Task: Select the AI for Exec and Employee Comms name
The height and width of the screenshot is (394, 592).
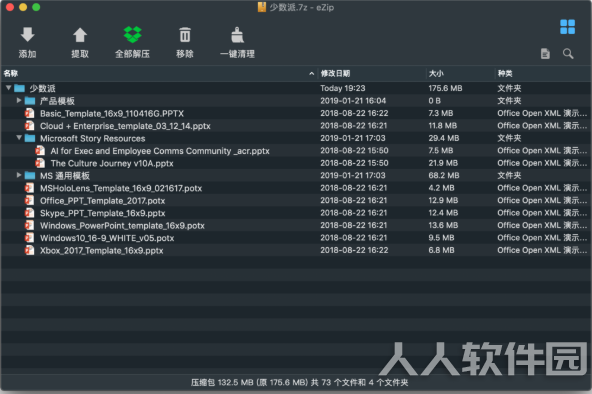Action: tap(160, 151)
